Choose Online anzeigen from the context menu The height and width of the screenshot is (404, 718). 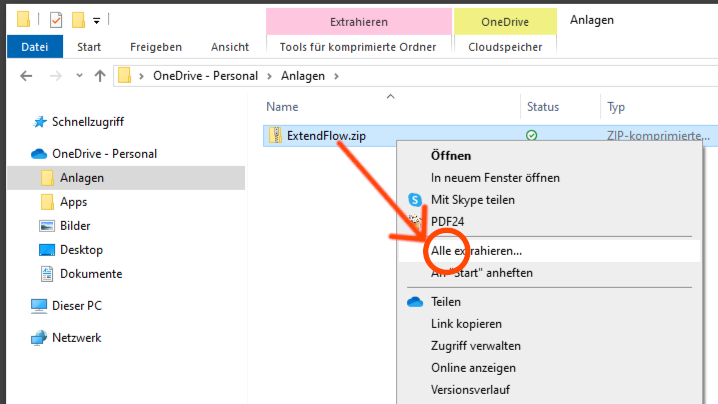click(473, 368)
